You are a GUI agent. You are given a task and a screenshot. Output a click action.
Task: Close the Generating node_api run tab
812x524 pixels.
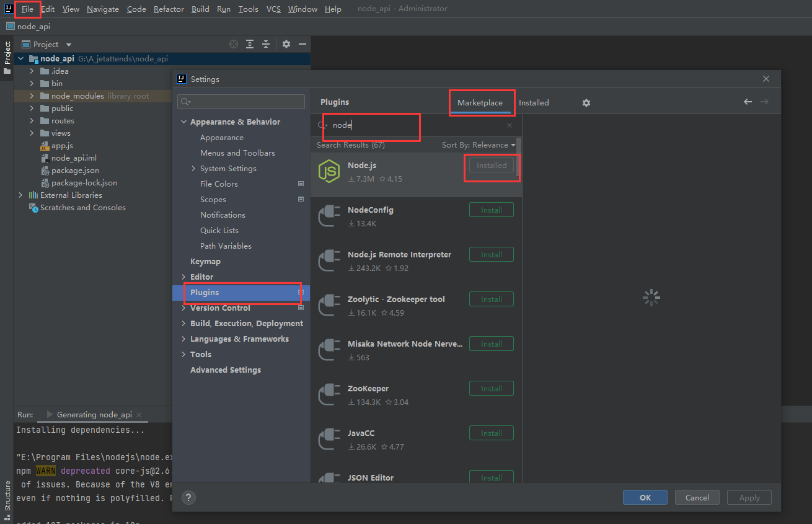click(x=139, y=415)
